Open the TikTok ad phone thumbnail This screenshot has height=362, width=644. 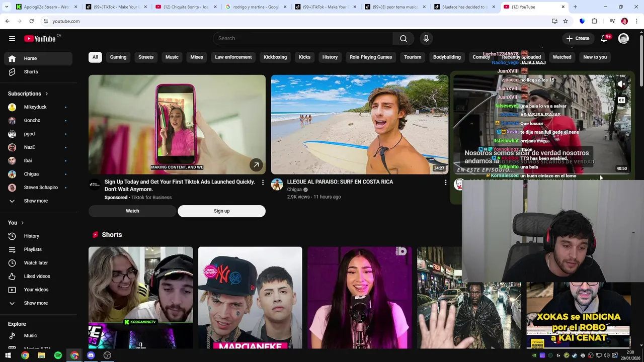click(x=177, y=125)
